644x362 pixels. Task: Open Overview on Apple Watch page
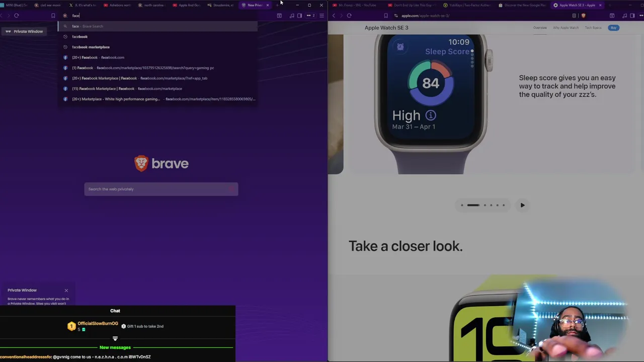[540, 28]
